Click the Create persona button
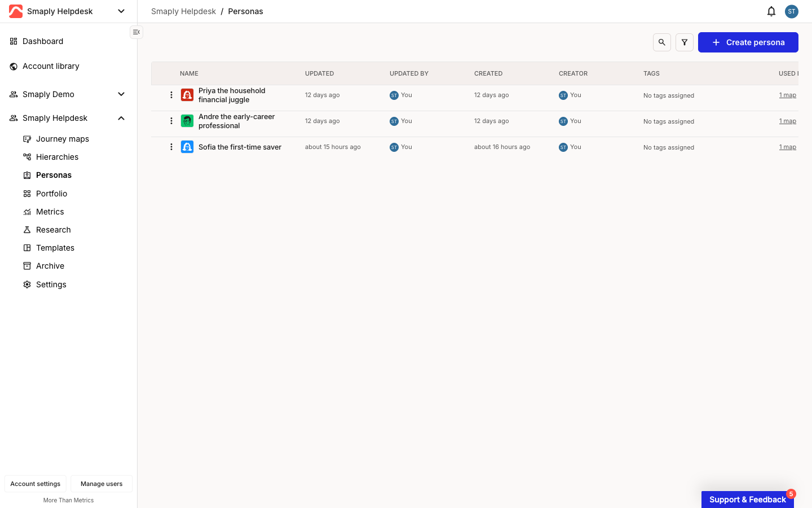The image size is (812, 508). click(x=748, y=42)
